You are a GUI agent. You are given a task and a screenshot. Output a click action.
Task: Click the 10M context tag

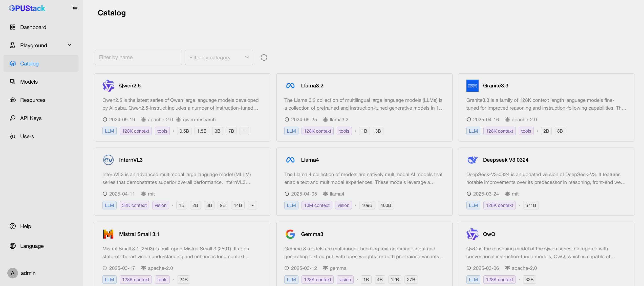317,205
